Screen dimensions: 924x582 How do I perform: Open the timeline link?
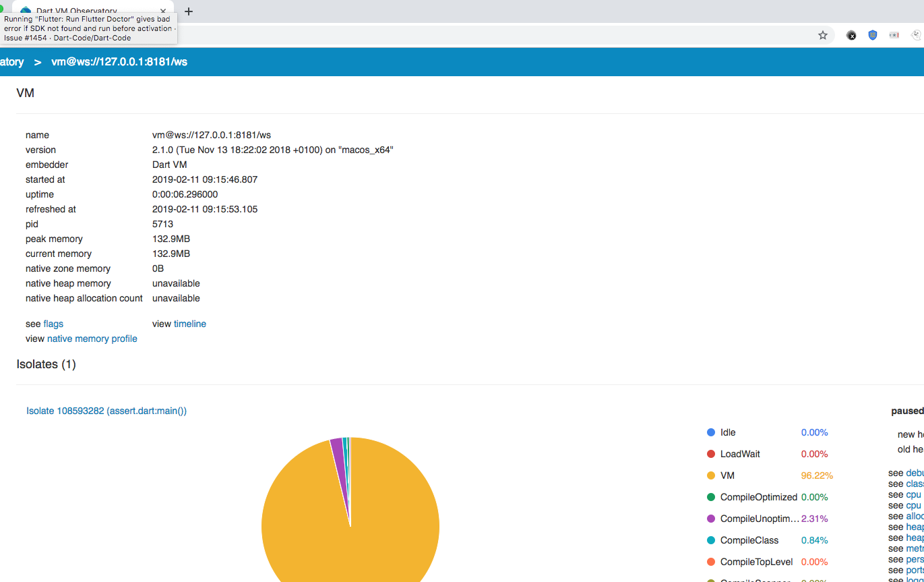click(190, 324)
